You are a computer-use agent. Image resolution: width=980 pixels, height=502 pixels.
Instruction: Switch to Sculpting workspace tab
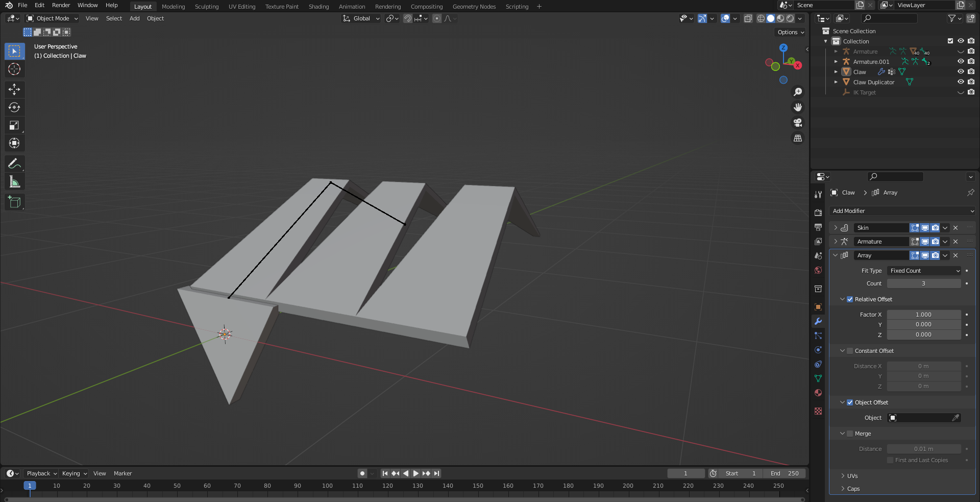(207, 7)
